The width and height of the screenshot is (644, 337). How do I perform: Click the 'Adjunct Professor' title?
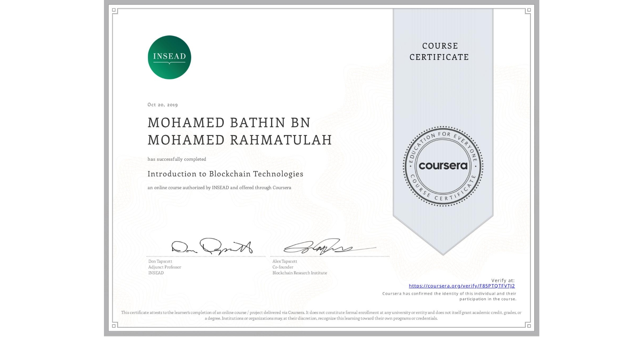(165, 267)
